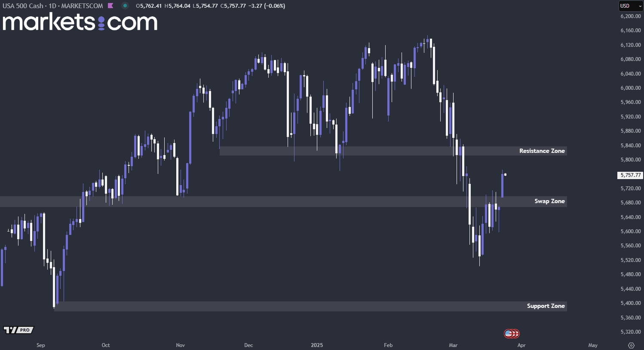Click the current price tag 5,757.77
This screenshot has height=350, width=644.
[x=630, y=175]
